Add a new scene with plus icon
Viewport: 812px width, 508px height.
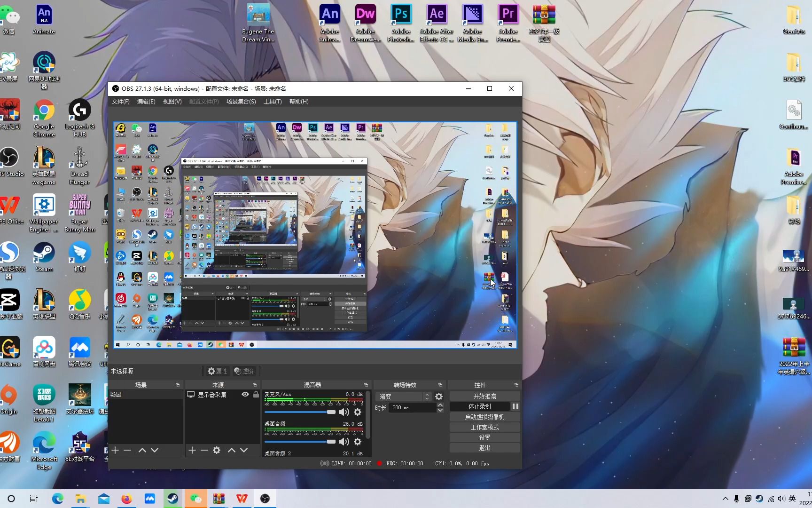point(115,450)
